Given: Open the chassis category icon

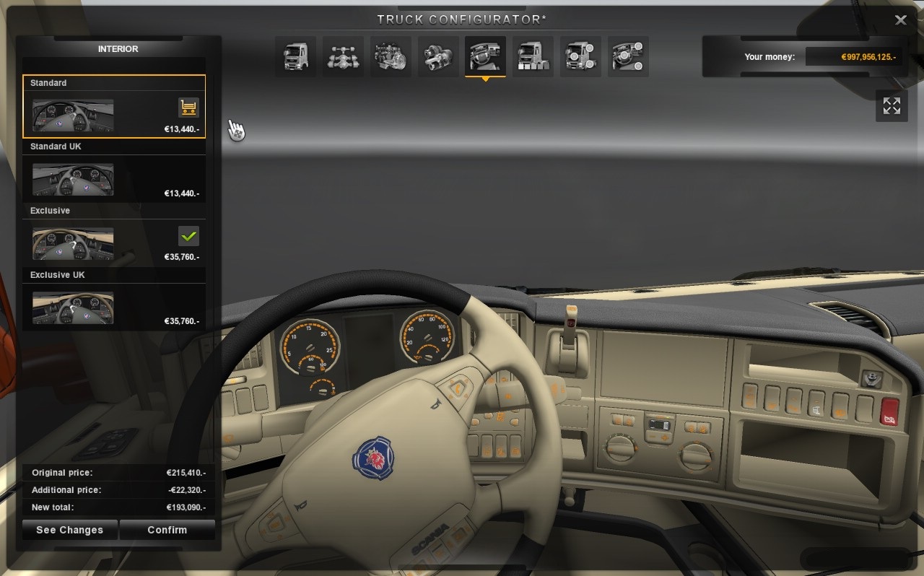Looking at the screenshot, I should [343, 56].
